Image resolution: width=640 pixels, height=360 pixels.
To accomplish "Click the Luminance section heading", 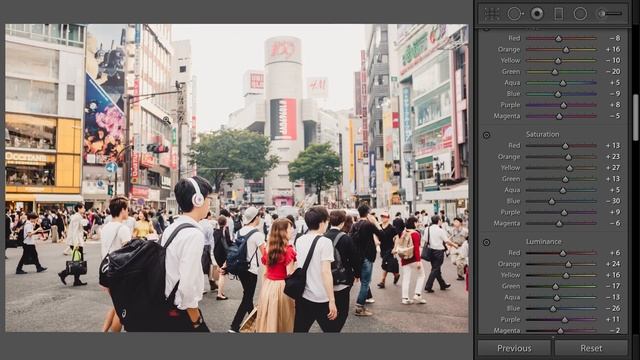I will (x=543, y=242).
